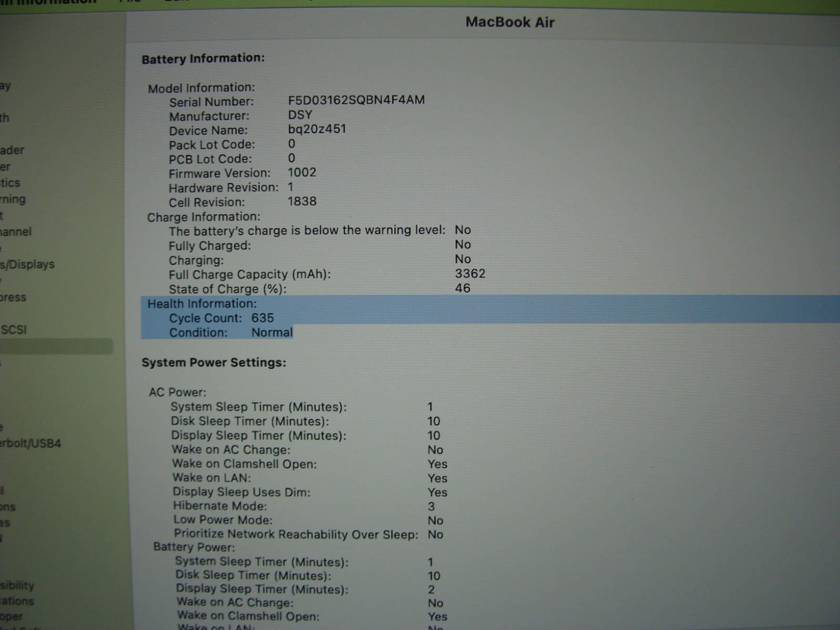The height and width of the screenshot is (630, 840).
Task: Click Wake on LAN under AC Power
Action: pos(212,478)
